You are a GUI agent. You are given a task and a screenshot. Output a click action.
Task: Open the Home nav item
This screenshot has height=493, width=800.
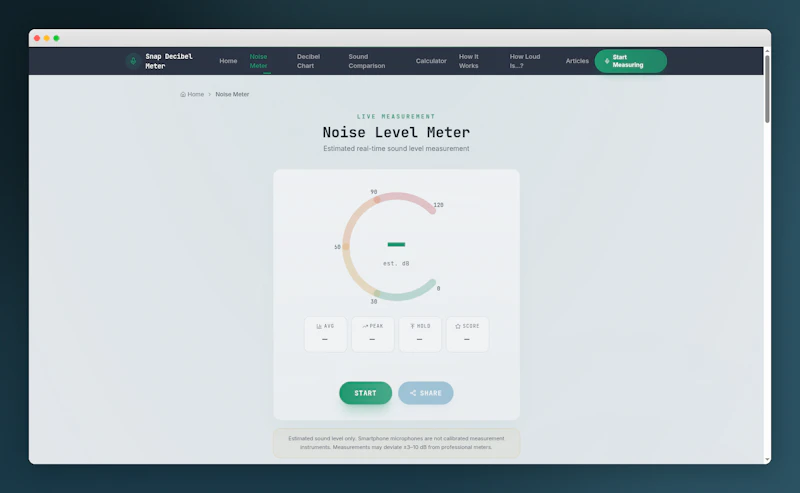pos(228,61)
